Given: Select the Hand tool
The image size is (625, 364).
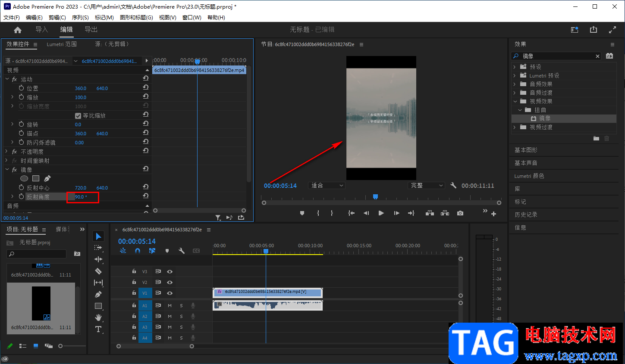Looking at the screenshot, I should pyautogui.click(x=98, y=317).
